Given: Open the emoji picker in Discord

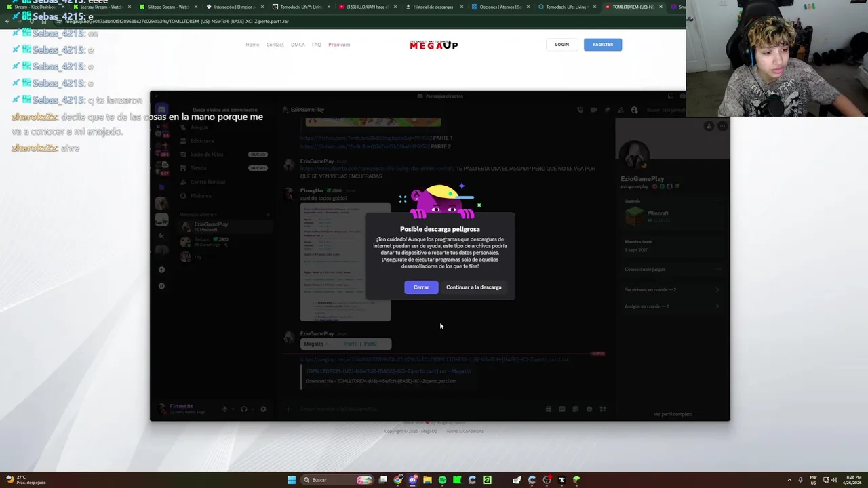Looking at the screenshot, I should click(x=589, y=409).
